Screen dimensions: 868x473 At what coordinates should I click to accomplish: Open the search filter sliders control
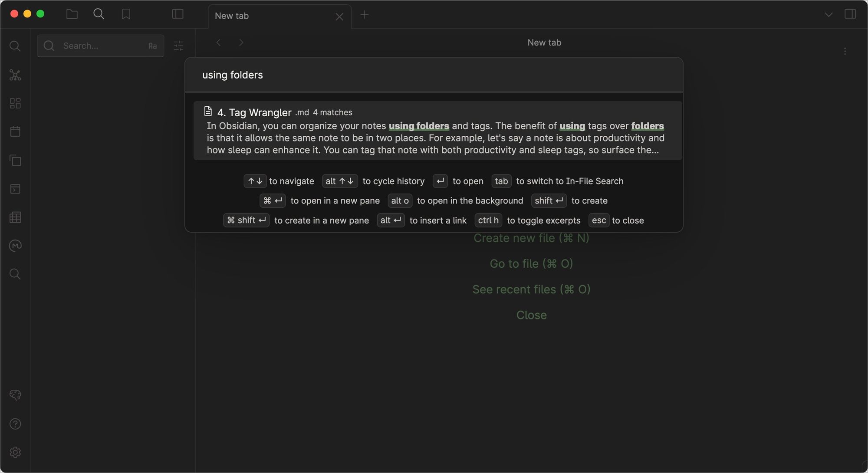178,46
